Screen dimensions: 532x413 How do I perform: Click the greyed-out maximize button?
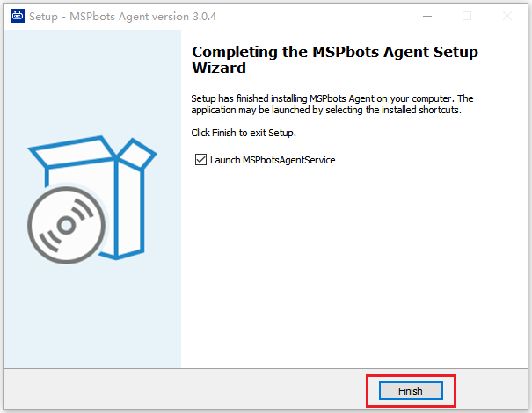[x=467, y=16]
